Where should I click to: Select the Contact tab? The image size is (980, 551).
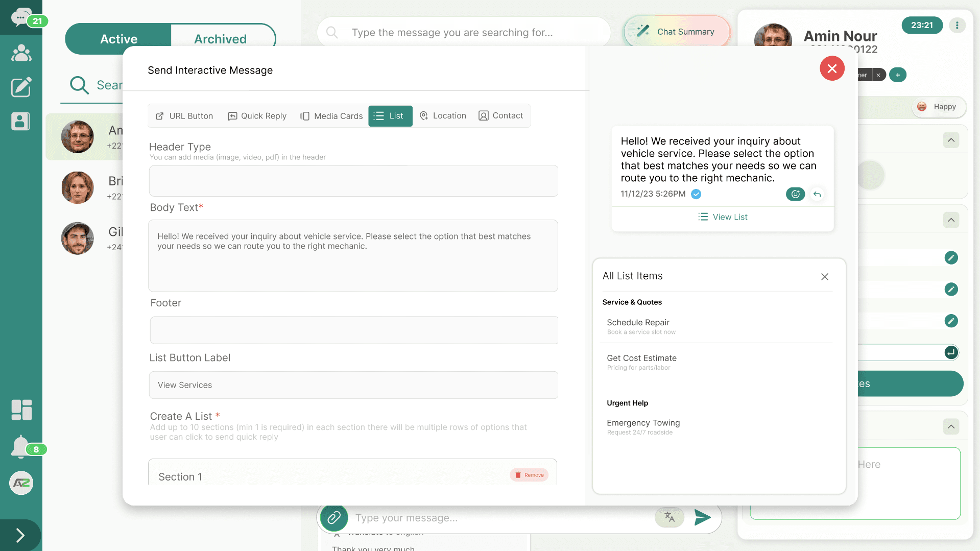501,116
